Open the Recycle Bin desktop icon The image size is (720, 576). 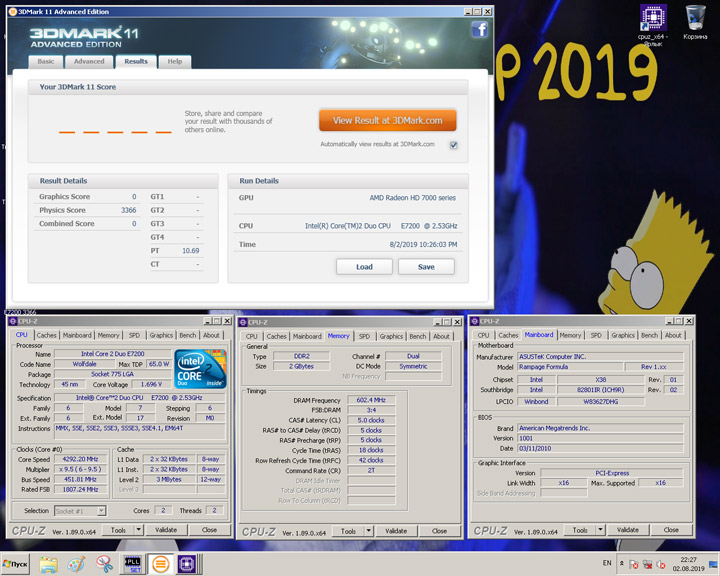pyautogui.click(x=695, y=22)
